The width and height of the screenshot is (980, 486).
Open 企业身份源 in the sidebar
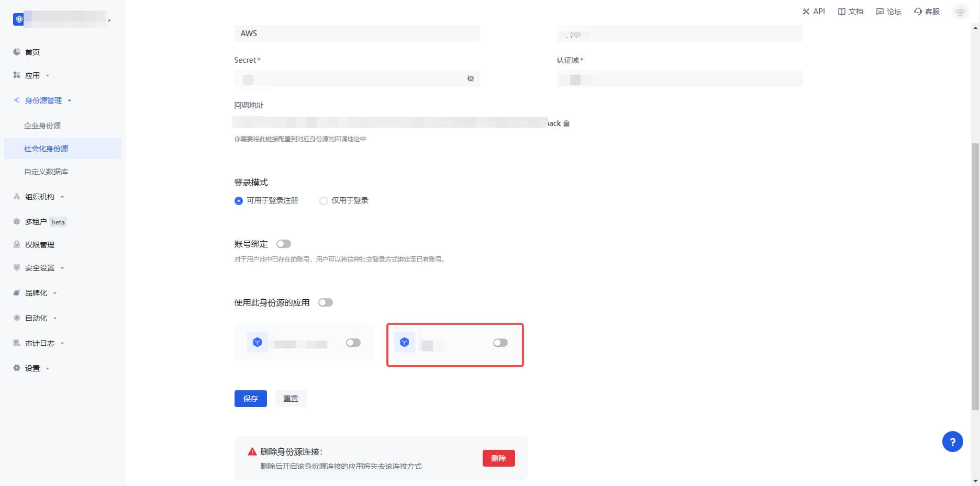click(42, 126)
